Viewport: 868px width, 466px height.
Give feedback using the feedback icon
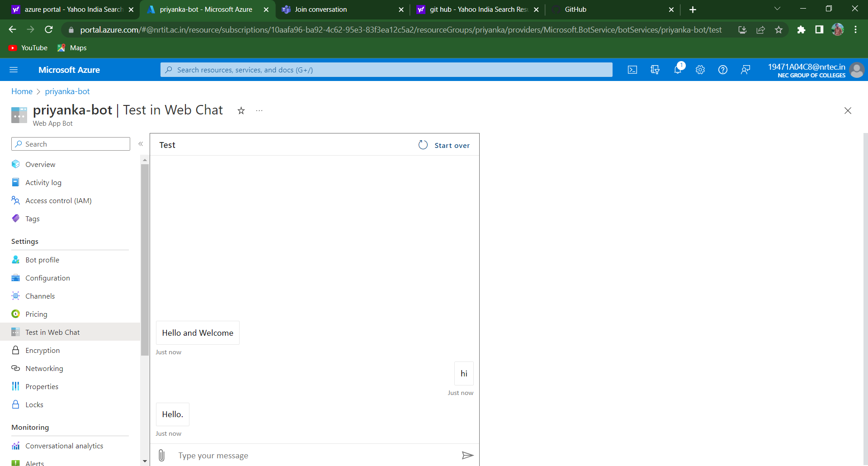745,70
